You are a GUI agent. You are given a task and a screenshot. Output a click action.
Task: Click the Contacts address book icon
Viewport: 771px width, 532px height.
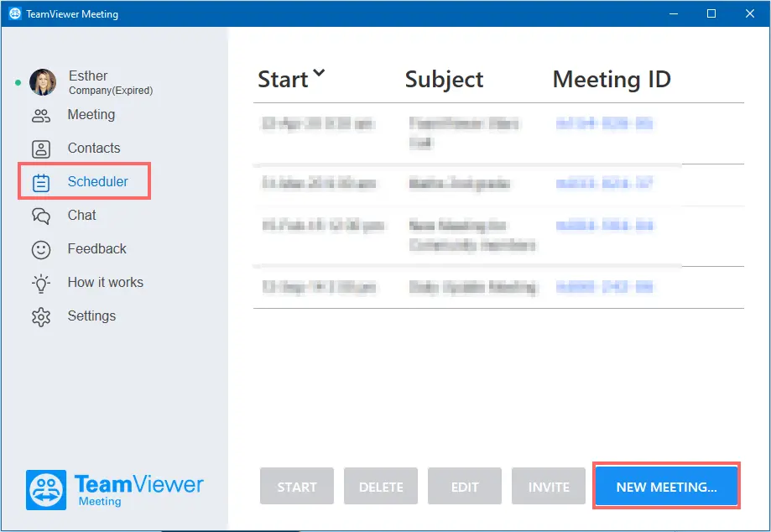[x=41, y=149]
